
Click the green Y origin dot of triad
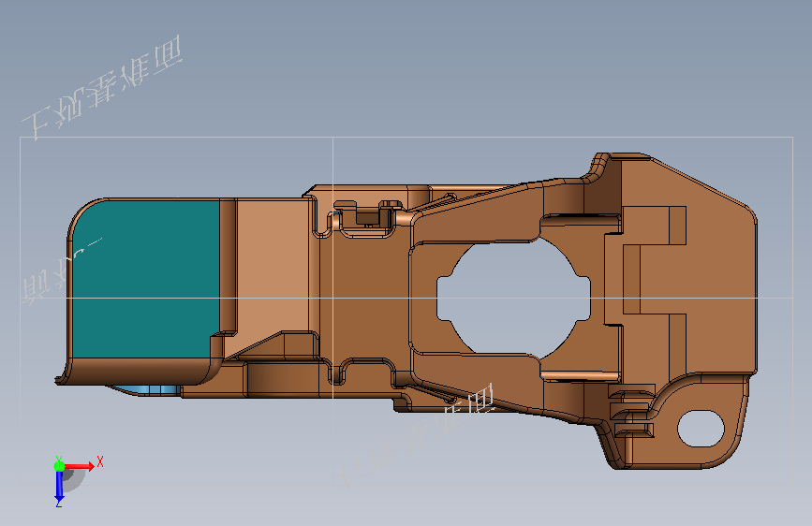click(x=59, y=466)
